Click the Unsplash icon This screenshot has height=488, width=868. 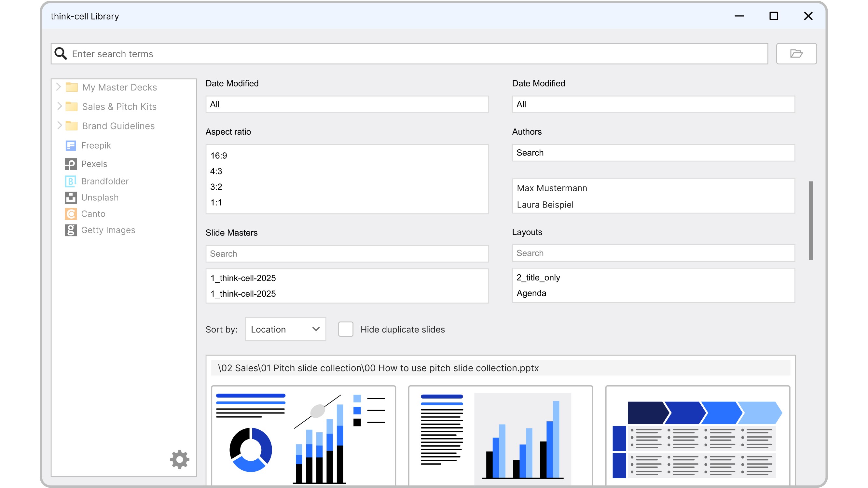click(x=70, y=198)
